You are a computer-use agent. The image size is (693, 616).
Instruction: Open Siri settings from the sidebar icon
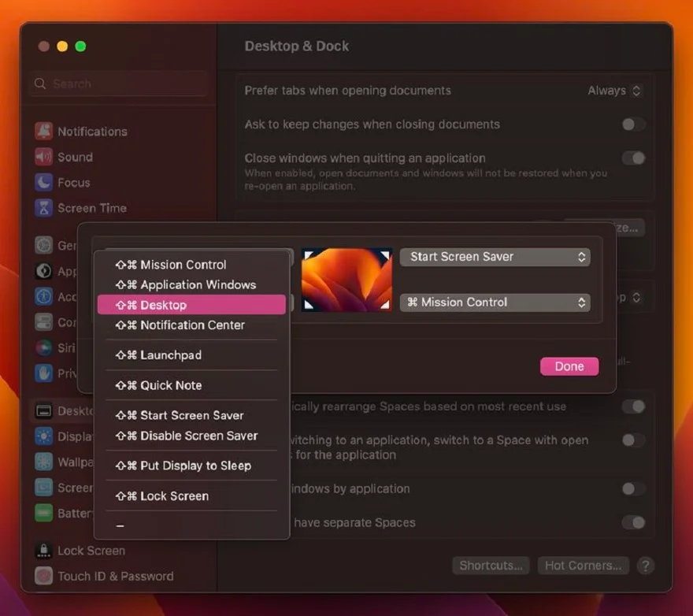[42, 347]
